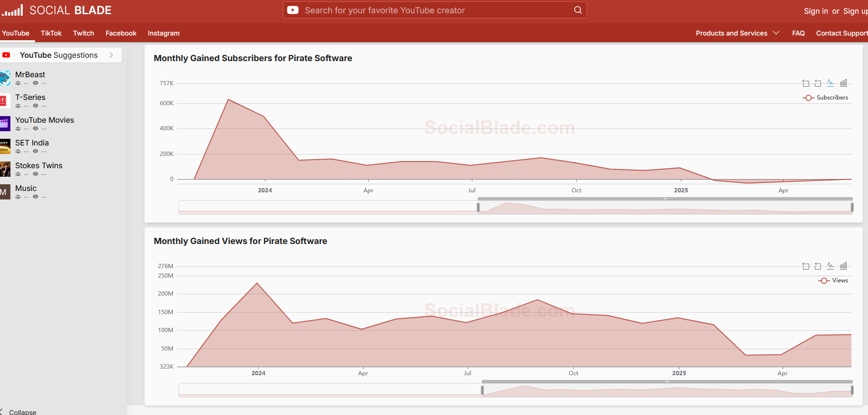Reset zoom on Monthly Gained Subscribers chart
This screenshot has height=415, width=868.
click(x=818, y=83)
